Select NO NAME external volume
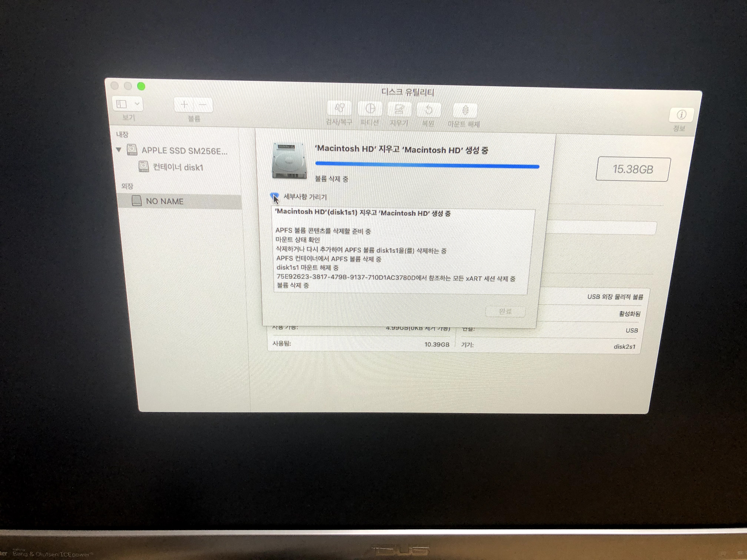The image size is (747, 560). (x=165, y=201)
